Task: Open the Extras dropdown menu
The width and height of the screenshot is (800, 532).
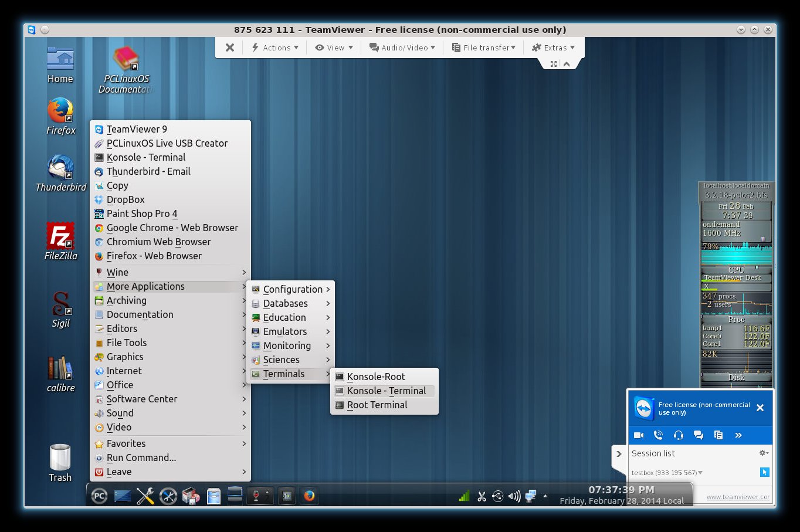Action: click(x=553, y=48)
